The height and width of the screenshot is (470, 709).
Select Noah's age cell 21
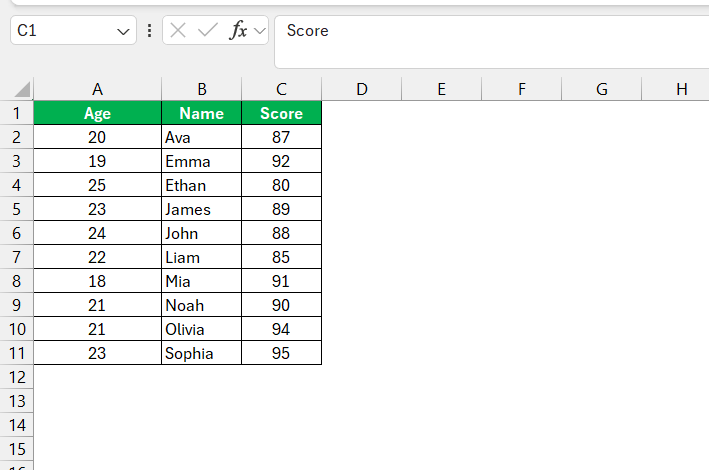[97, 305]
